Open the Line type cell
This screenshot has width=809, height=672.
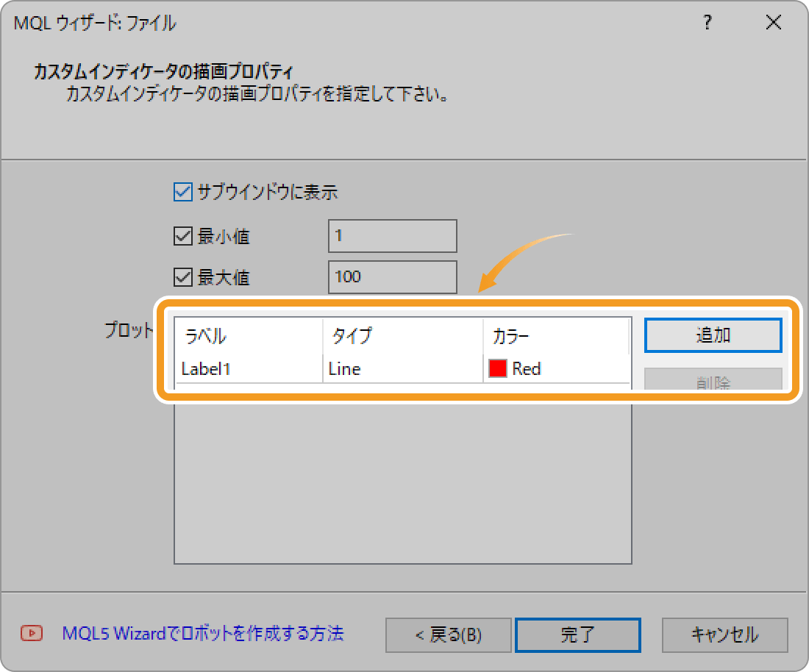click(x=403, y=369)
